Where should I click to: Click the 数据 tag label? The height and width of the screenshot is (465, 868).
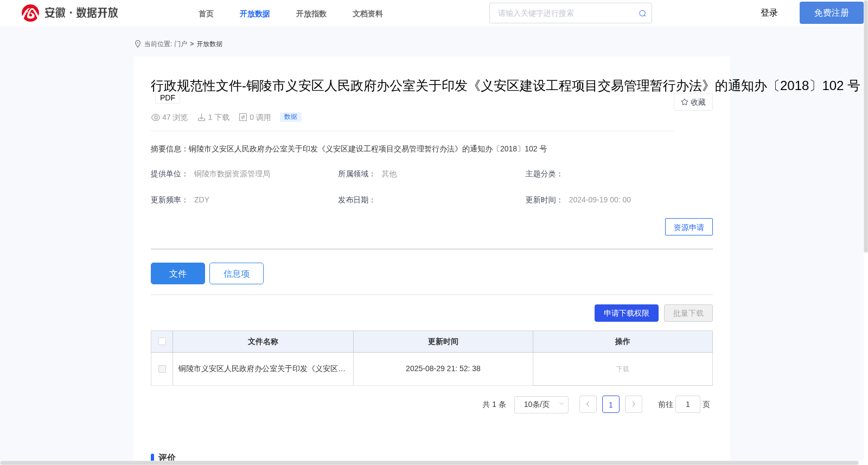coord(291,117)
